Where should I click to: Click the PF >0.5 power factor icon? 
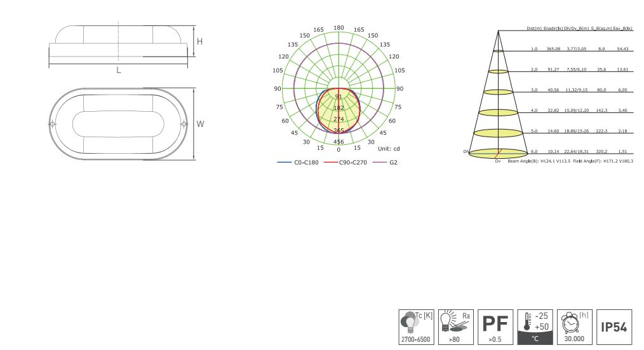point(495,327)
